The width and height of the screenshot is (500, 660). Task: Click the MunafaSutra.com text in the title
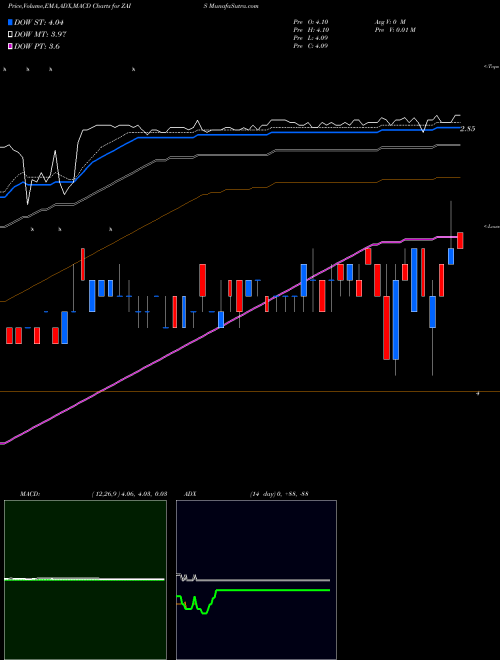233,6
